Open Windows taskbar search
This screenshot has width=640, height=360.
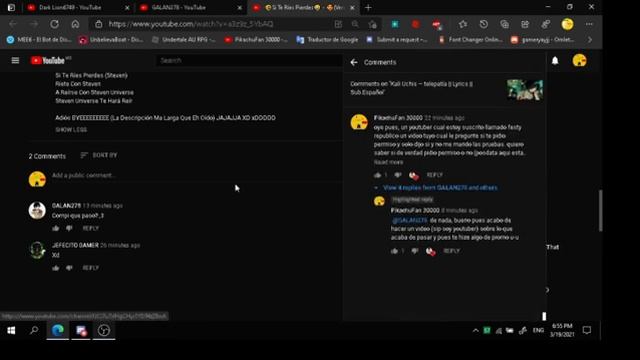pyautogui.click(x=34, y=330)
